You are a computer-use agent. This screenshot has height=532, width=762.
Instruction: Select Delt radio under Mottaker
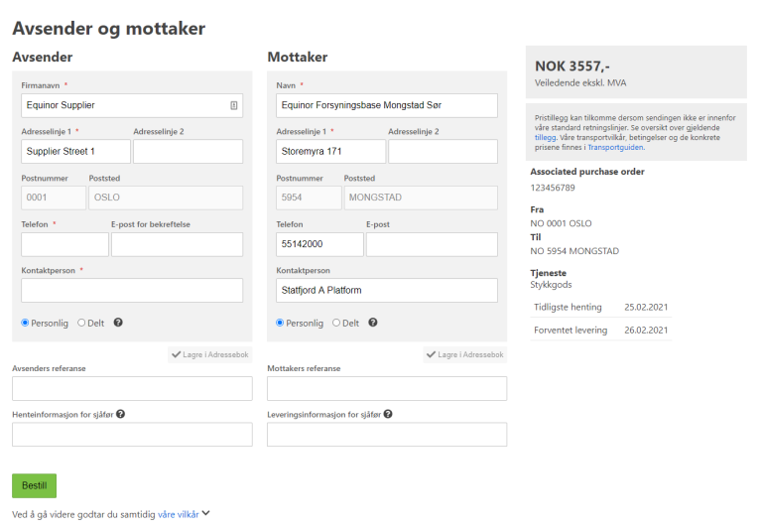(335, 323)
